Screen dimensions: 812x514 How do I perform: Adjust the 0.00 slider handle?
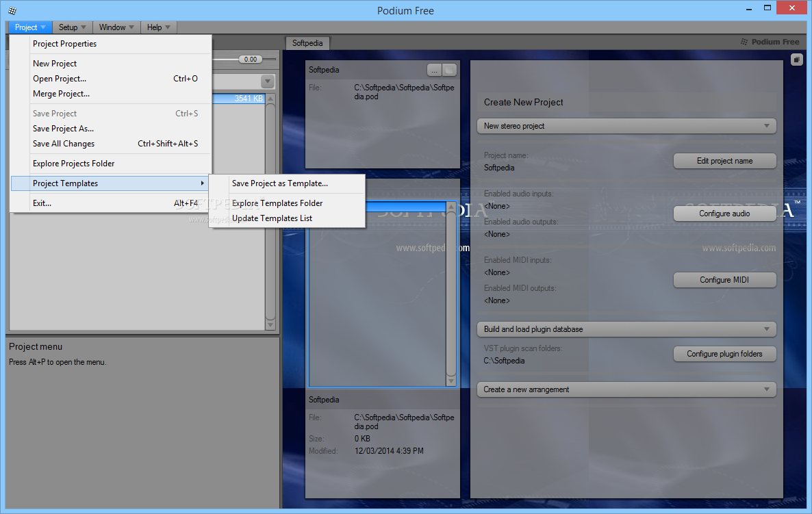pyautogui.click(x=251, y=60)
